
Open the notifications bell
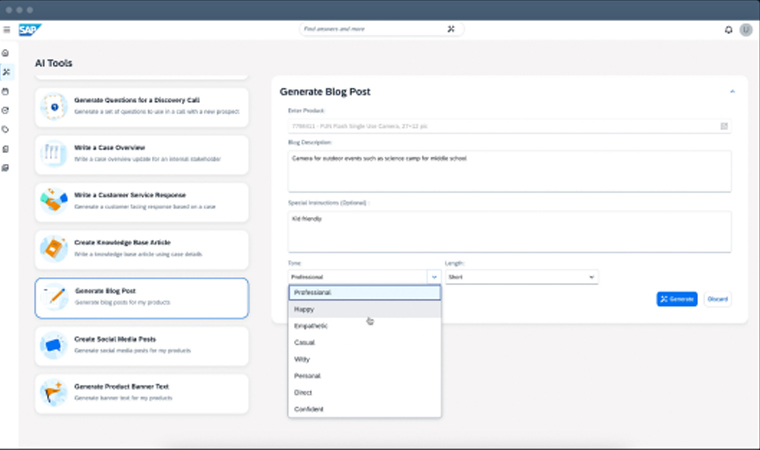coord(728,30)
